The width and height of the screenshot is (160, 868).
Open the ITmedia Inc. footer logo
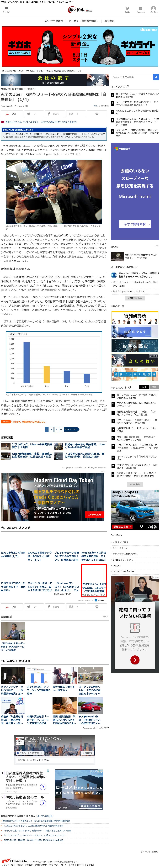(15, 861)
